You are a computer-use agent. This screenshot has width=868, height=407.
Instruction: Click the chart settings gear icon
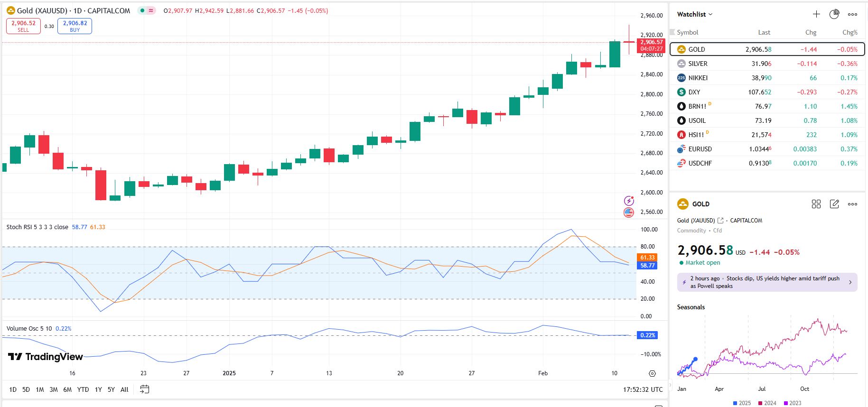point(652,374)
